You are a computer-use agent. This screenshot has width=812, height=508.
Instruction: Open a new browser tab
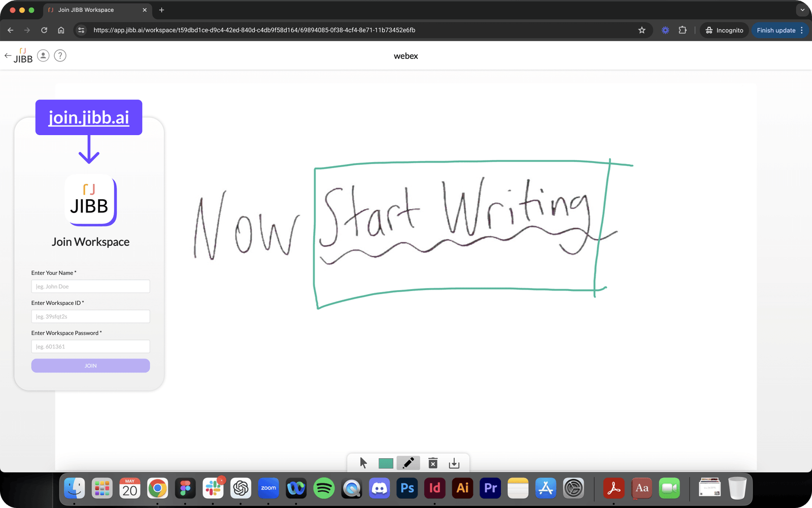click(161, 10)
